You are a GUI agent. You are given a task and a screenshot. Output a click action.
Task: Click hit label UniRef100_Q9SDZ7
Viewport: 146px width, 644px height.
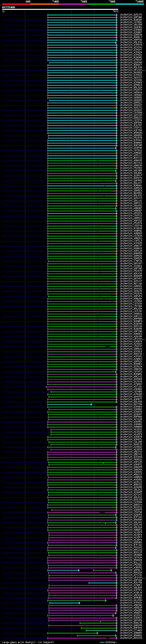click(131, 105)
